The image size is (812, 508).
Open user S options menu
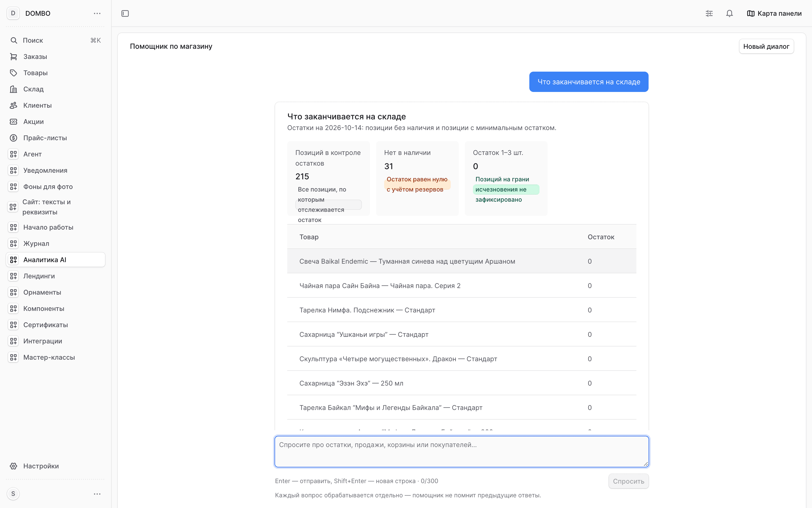point(97,494)
